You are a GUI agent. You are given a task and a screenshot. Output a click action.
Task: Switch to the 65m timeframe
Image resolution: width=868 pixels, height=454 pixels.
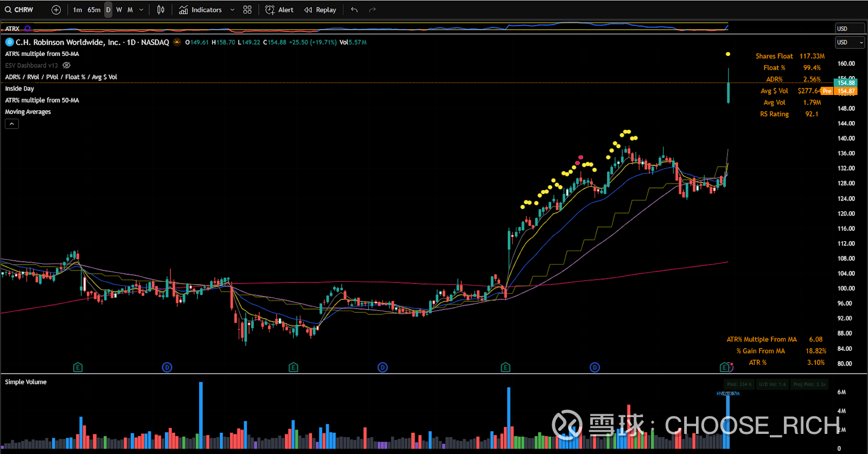pyautogui.click(x=94, y=10)
